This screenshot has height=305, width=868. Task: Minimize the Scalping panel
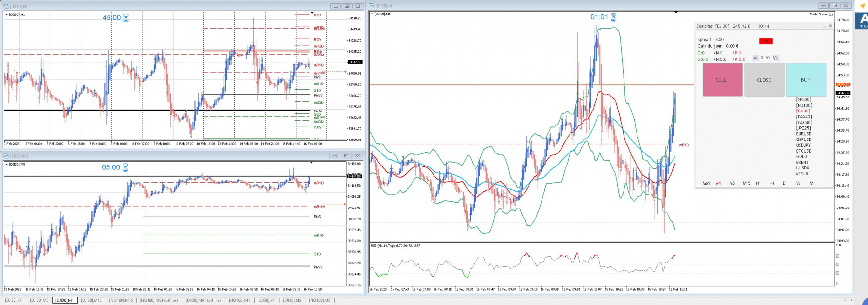pos(824,26)
